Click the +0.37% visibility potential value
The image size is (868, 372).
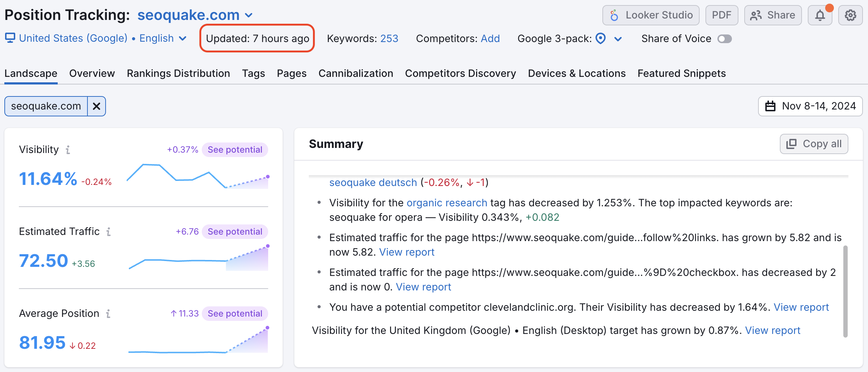click(x=183, y=150)
